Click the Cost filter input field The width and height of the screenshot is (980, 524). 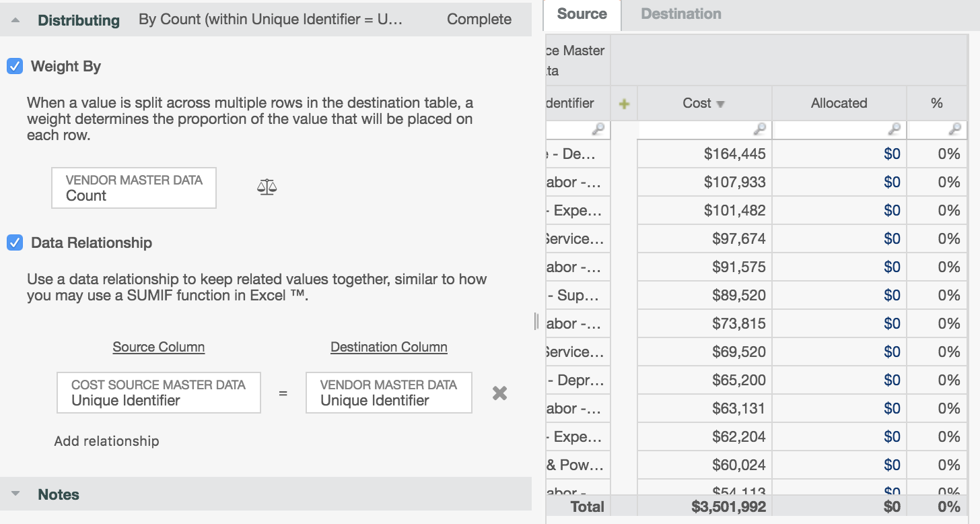pos(704,129)
